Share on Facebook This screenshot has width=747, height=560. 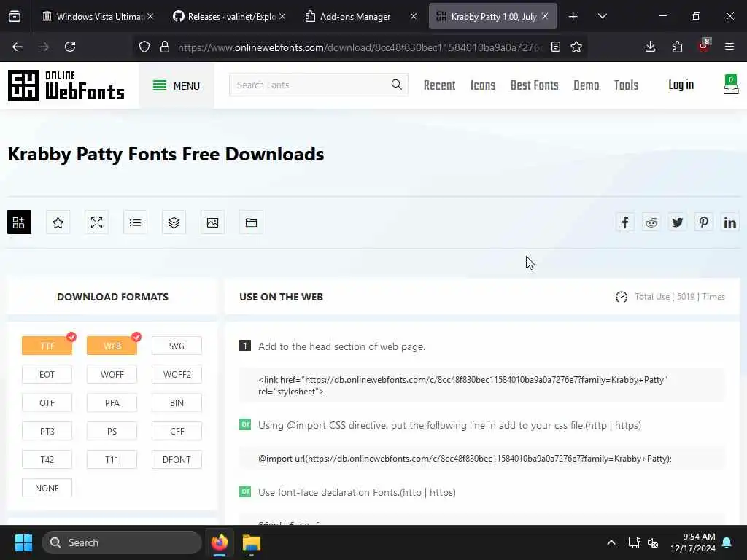click(x=625, y=222)
